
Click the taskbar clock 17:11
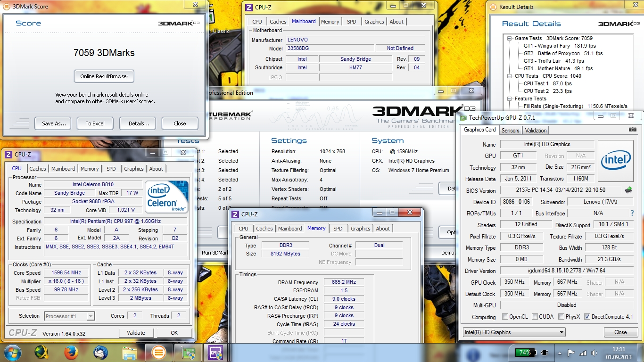coord(619,349)
